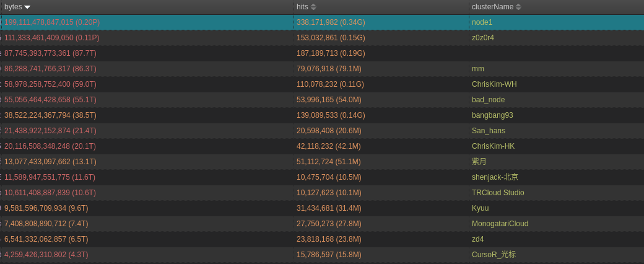Click the 338,171,982 (0.34G) hits value
This screenshot has width=644, height=264.
[331, 22]
